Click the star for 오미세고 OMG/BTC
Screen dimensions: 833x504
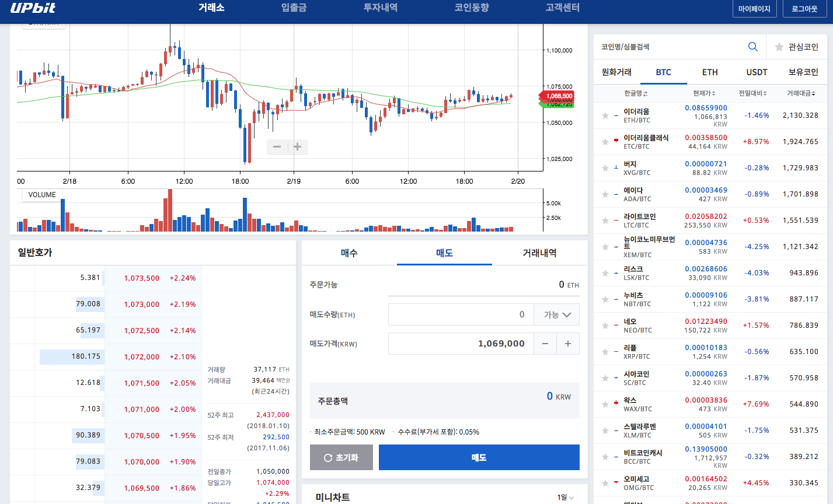605,483
